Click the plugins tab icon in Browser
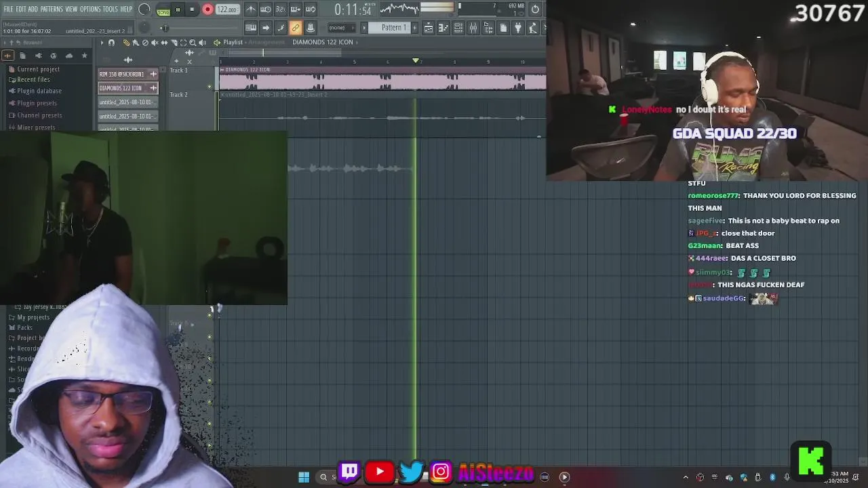The width and height of the screenshot is (868, 488). pyautogui.click(x=38, y=56)
